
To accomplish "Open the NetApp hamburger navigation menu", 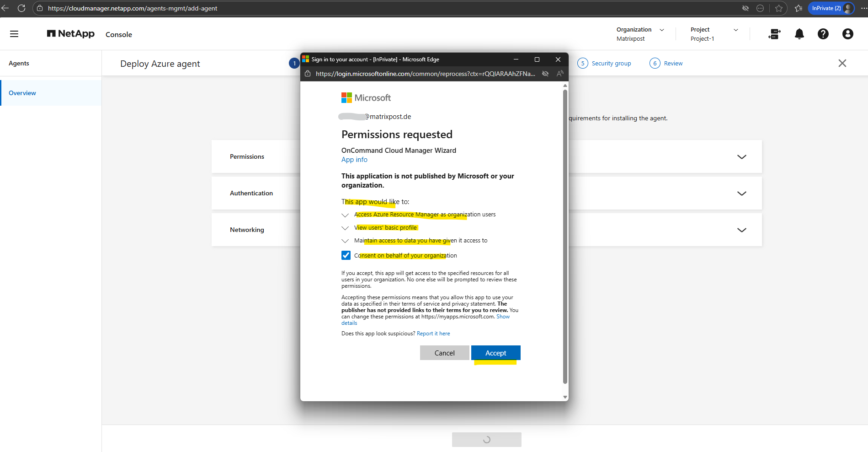I will [x=14, y=34].
